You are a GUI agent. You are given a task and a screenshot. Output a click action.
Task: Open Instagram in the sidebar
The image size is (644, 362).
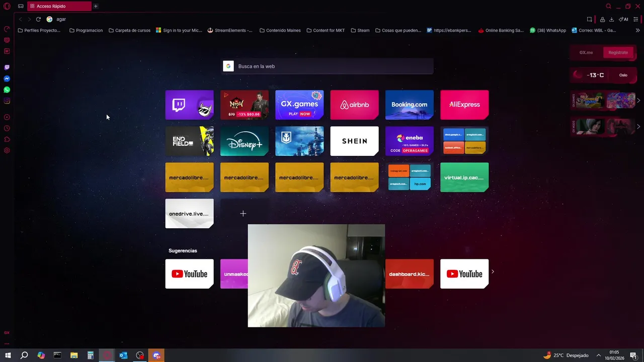coord(7,101)
